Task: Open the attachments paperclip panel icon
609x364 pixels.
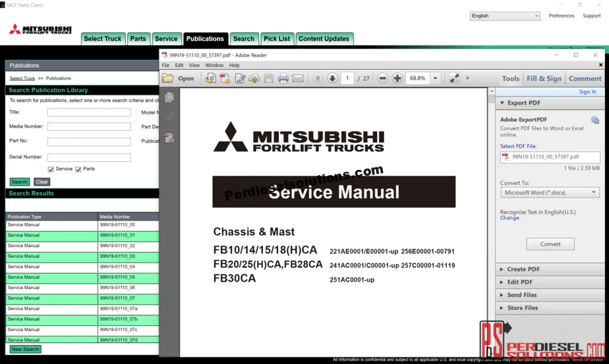Action: (169, 117)
